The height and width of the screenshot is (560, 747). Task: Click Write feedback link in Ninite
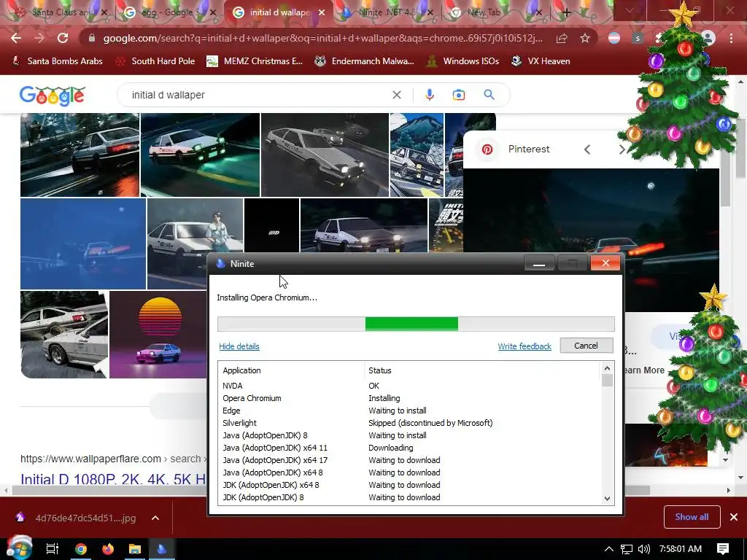tap(525, 346)
